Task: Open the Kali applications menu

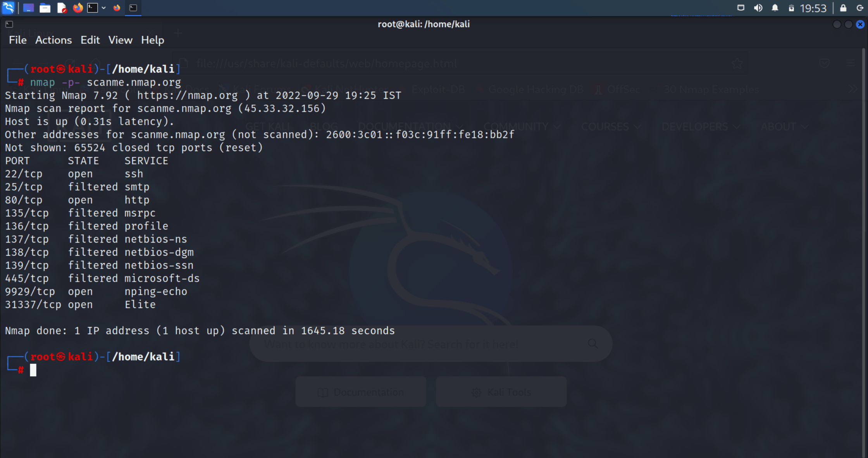Action: (9, 7)
